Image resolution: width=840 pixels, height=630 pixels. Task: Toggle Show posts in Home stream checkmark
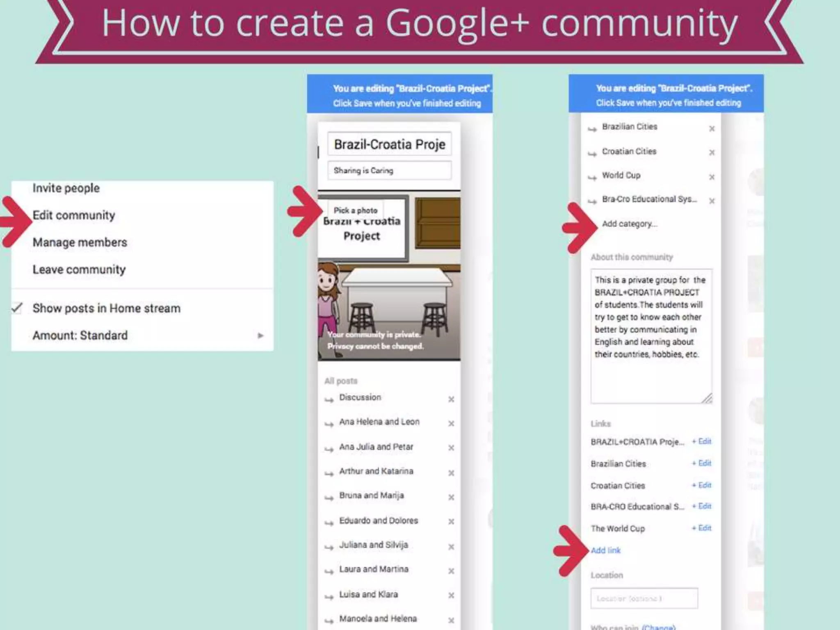pos(17,308)
